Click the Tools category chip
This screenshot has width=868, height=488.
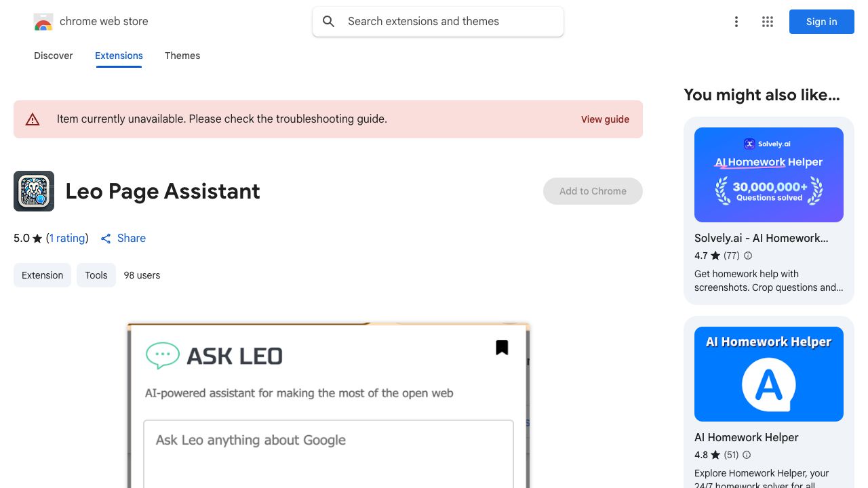pyautogui.click(x=96, y=275)
